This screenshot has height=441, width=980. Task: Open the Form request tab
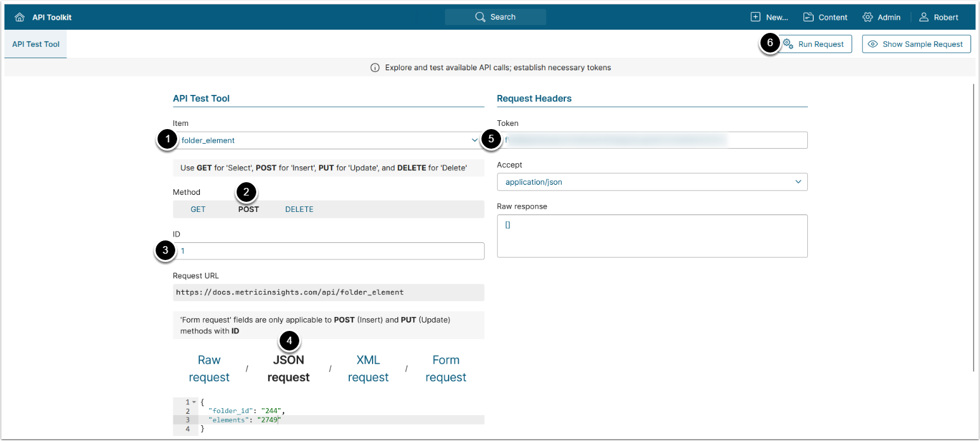pyautogui.click(x=445, y=368)
